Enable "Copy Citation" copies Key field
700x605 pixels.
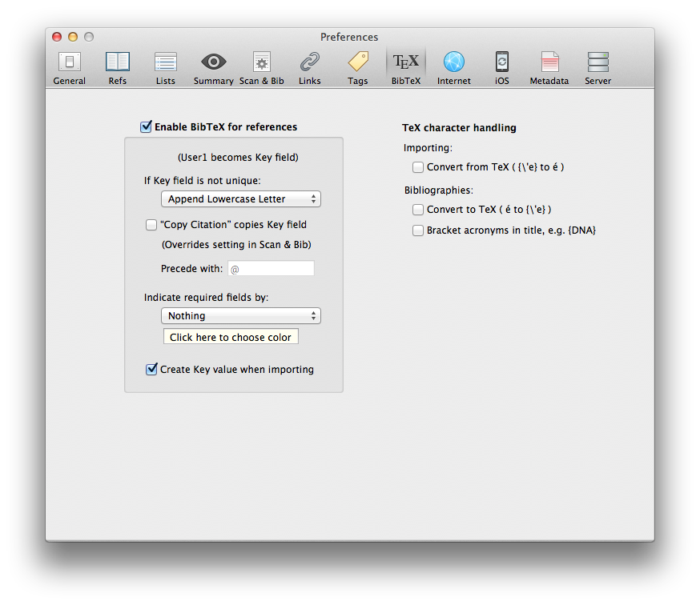point(151,225)
